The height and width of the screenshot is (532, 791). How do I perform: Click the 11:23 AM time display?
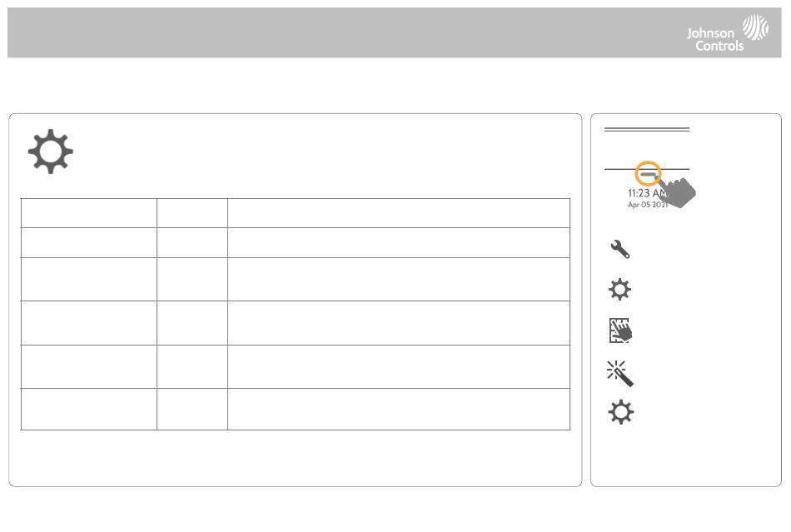click(647, 193)
